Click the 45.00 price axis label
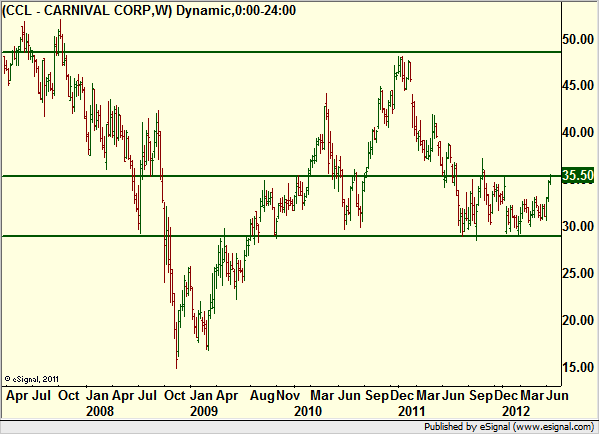Image resolution: width=599 pixels, height=434 pixels. (x=578, y=85)
